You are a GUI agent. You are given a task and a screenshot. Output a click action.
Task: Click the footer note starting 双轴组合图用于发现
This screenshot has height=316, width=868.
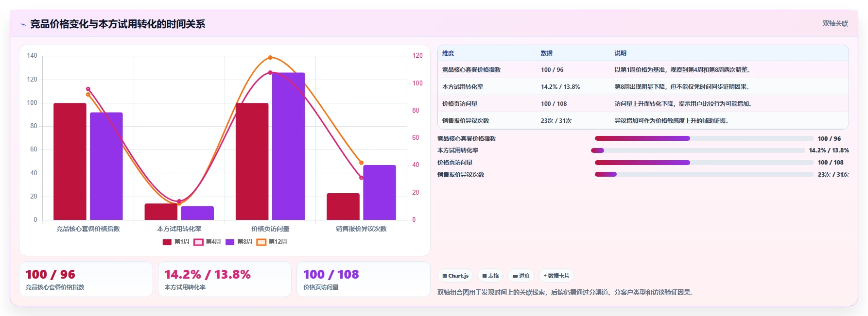[566, 292]
